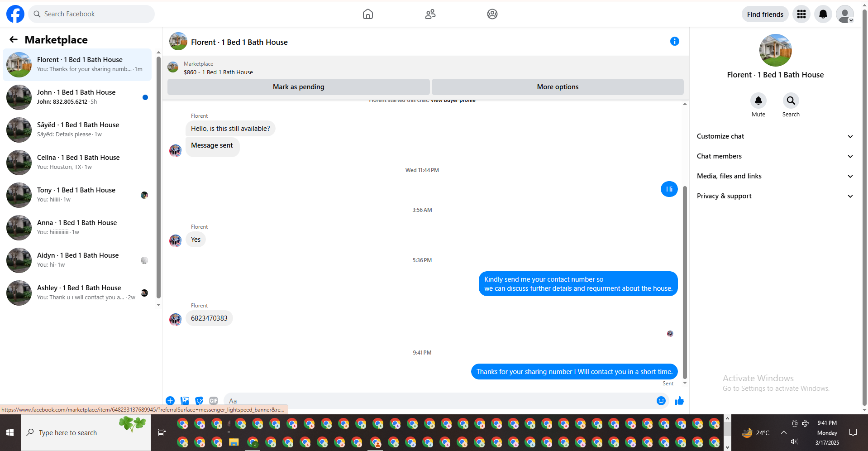Image resolution: width=868 pixels, height=451 pixels.
Task: Open the emoji picker in composer
Action: (661, 401)
